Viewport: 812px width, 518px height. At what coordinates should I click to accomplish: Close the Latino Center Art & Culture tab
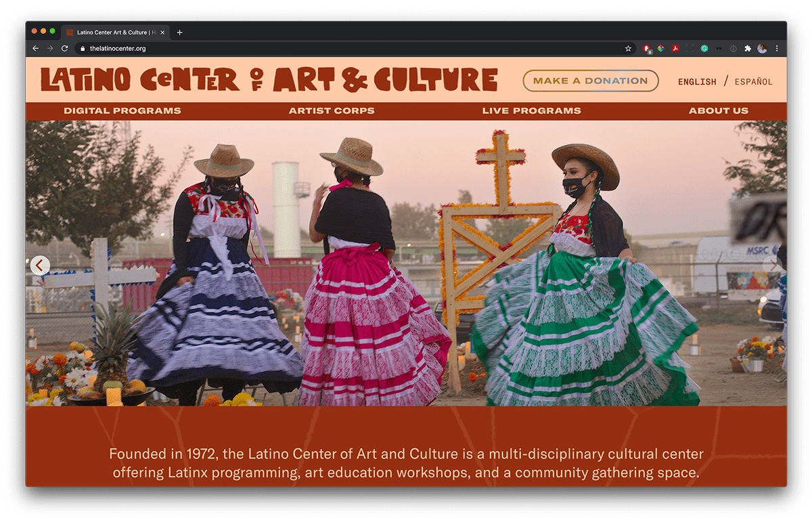point(162,33)
